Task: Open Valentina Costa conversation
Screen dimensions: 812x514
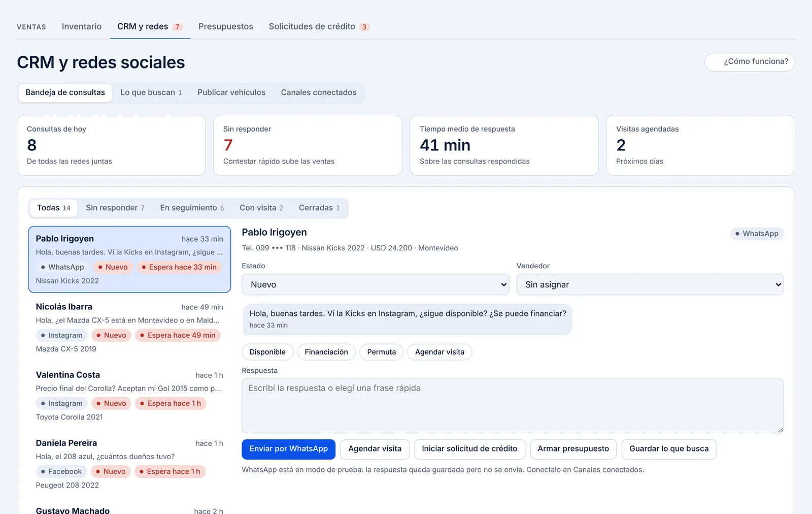Action: [x=129, y=396]
